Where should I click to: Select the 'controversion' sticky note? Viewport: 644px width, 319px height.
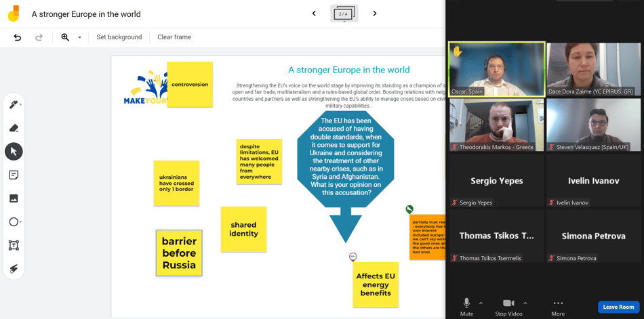(x=190, y=85)
